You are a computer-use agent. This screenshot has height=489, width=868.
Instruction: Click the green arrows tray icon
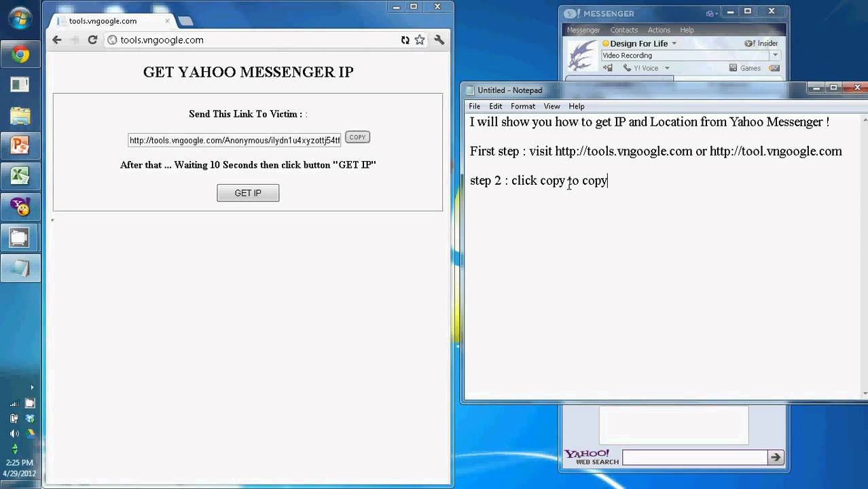point(14,448)
